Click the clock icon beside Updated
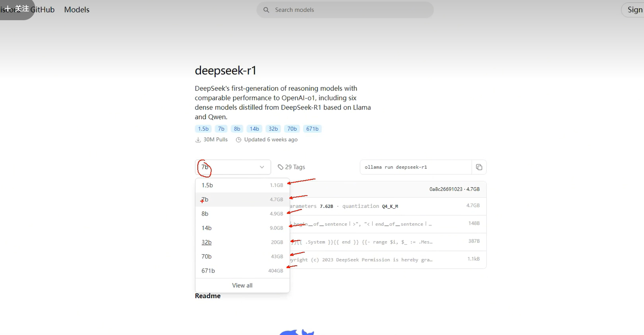This screenshot has width=644, height=335. pos(239,140)
